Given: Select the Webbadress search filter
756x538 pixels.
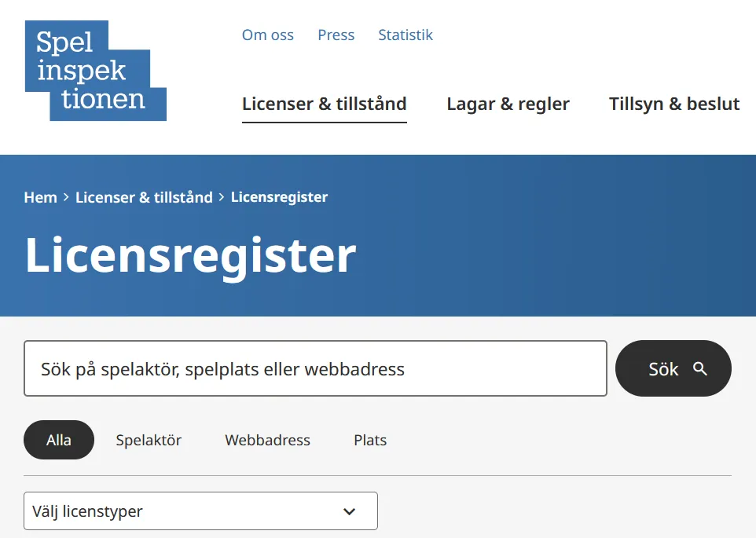Looking at the screenshot, I should [267, 440].
